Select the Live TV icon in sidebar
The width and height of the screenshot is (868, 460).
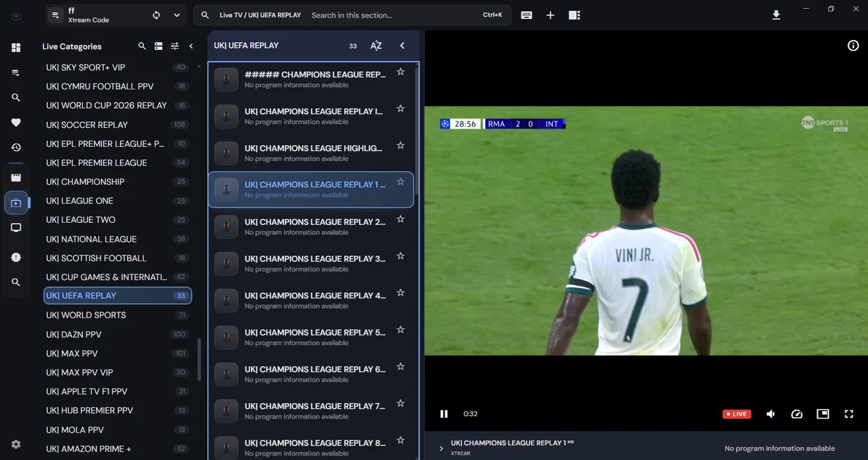click(x=16, y=203)
